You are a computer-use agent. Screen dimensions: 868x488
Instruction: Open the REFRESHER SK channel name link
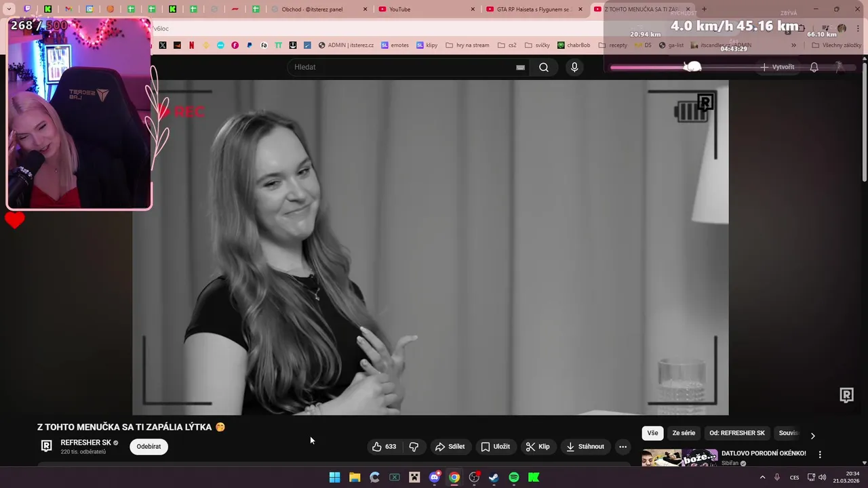tap(85, 443)
